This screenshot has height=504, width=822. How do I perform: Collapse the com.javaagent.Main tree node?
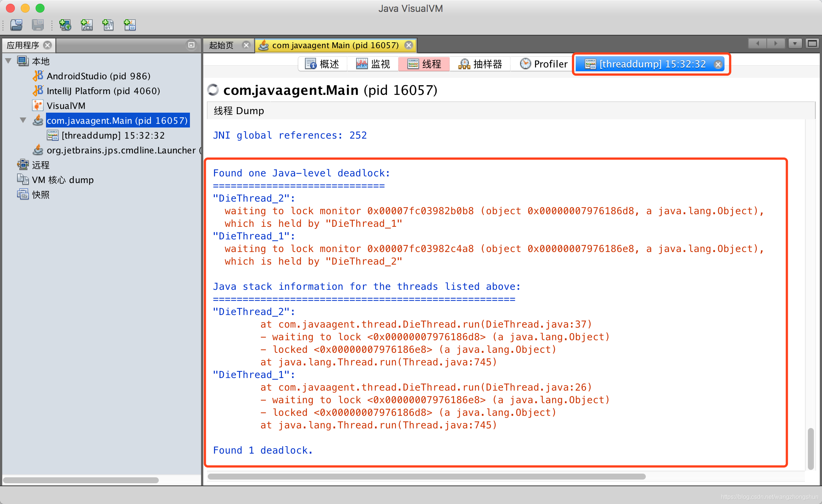[x=23, y=120]
